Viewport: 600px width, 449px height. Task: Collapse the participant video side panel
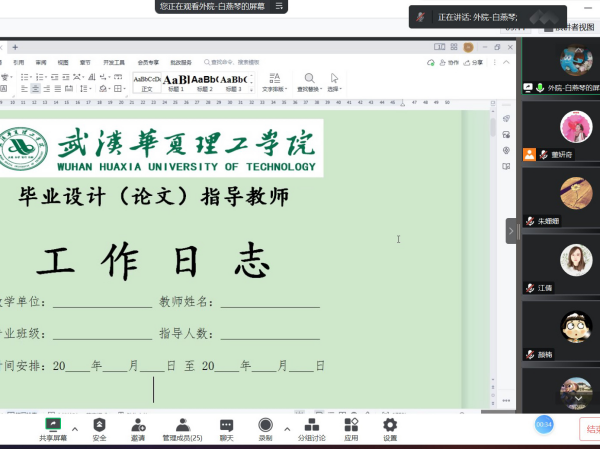pyautogui.click(x=511, y=231)
